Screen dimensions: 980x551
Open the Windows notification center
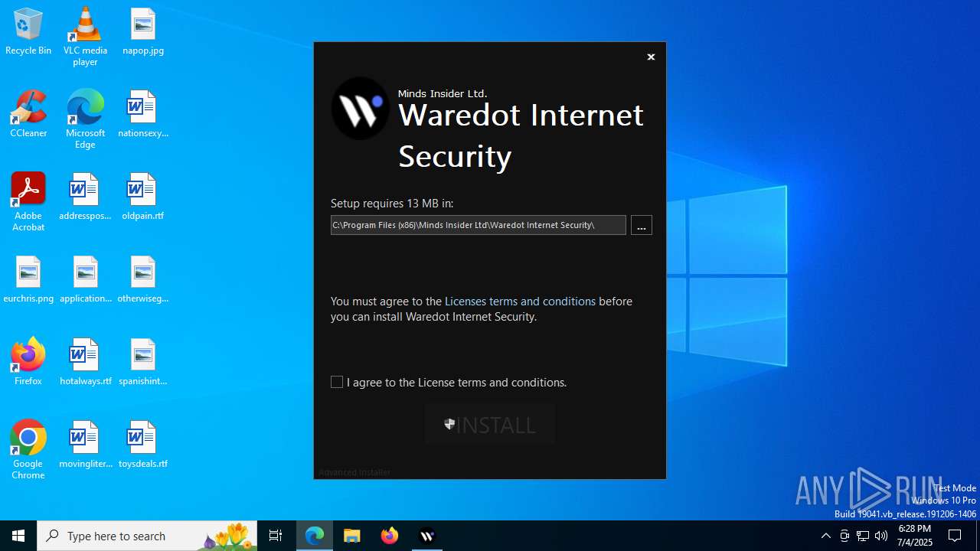click(x=955, y=536)
